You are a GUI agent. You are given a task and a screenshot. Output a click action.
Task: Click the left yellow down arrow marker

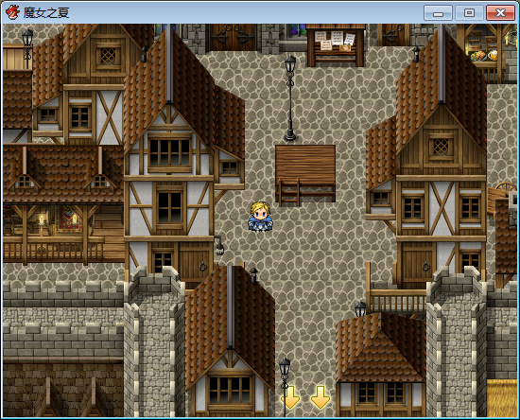[x=291, y=396]
